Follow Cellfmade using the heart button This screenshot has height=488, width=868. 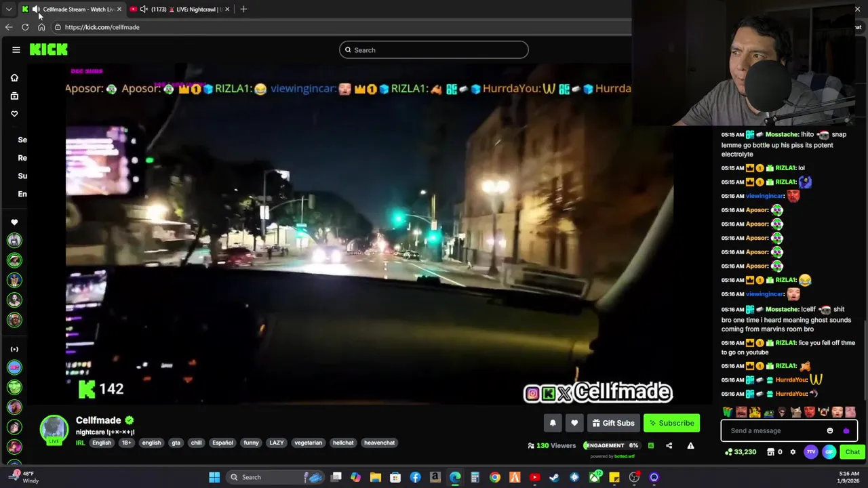pos(574,423)
